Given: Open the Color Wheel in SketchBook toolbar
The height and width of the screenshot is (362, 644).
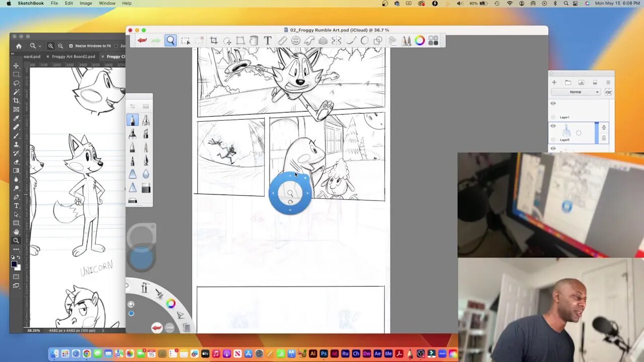Looking at the screenshot, I should coord(420,41).
